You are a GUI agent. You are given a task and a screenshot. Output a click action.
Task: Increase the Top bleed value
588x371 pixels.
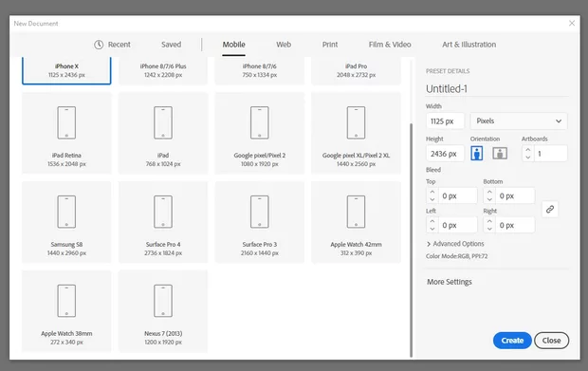coord(432,192)
